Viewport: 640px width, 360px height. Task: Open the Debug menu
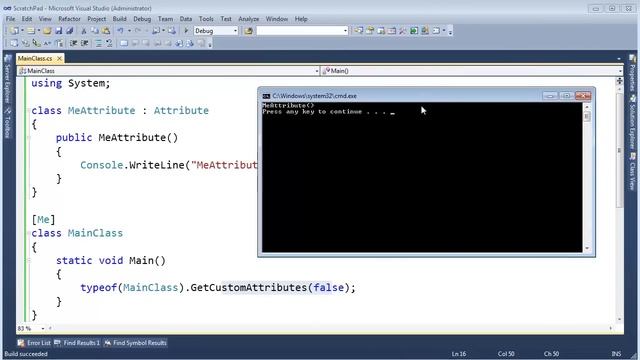tap(142, 19)
